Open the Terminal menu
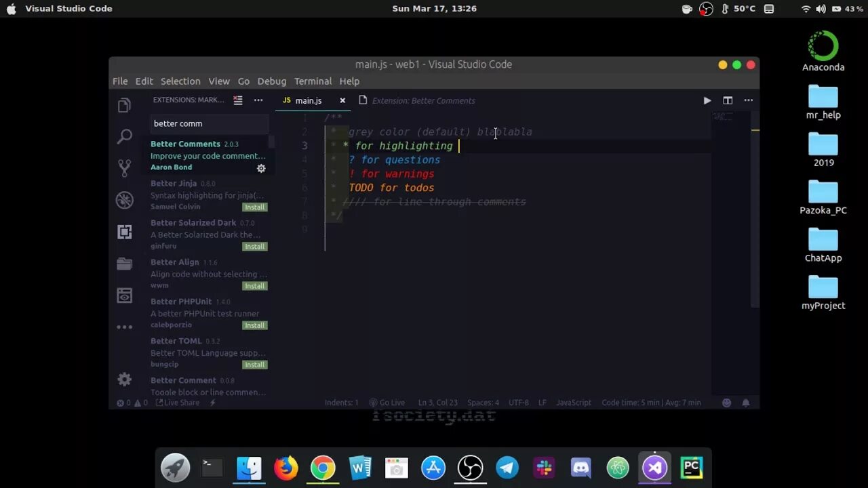868x488 pixels. click(x=313, y=81)
